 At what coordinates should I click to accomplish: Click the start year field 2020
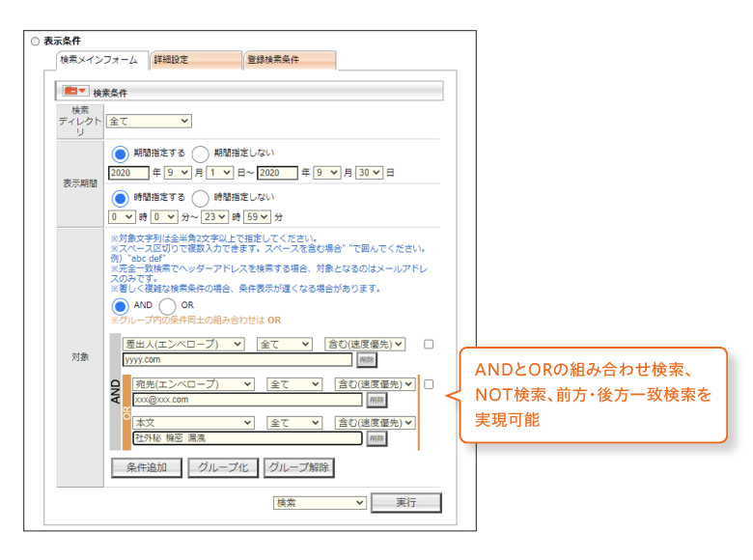click(128, 173)
